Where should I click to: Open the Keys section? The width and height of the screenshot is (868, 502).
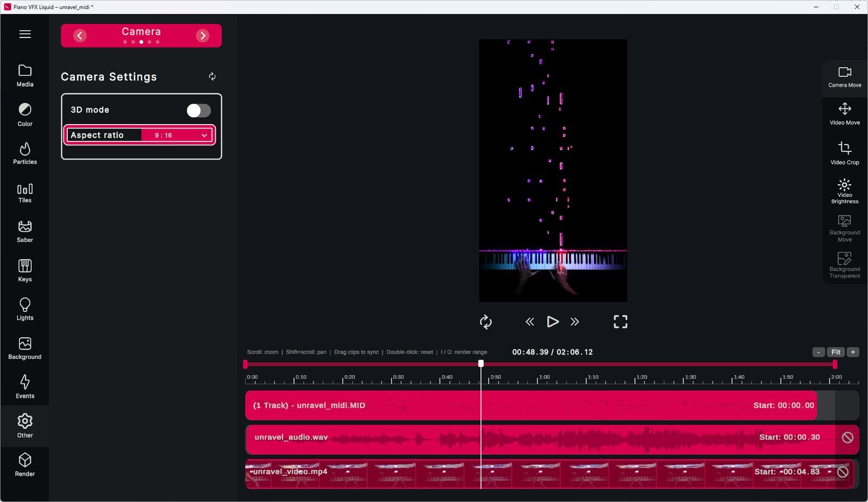click(x=25, y=271)
